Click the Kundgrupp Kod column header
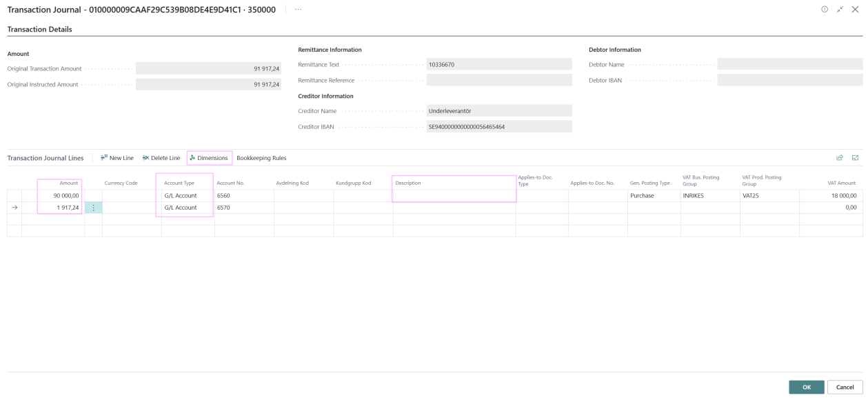Image resolution: width=868 pixels, height=400 pixels. tap(354, 183)
